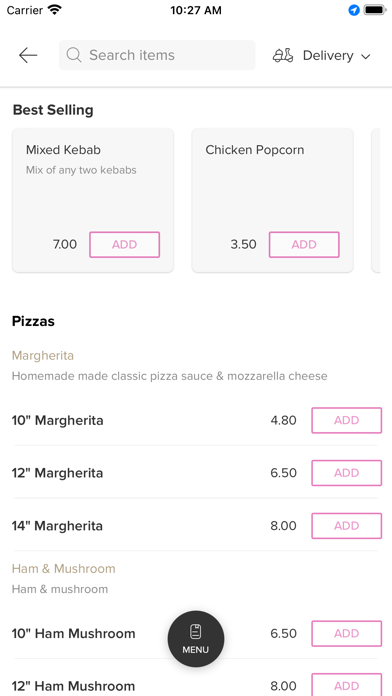Screen dimensions: 392x696
Task: Click the magnifying glass search icon
Action: [74, 55]
